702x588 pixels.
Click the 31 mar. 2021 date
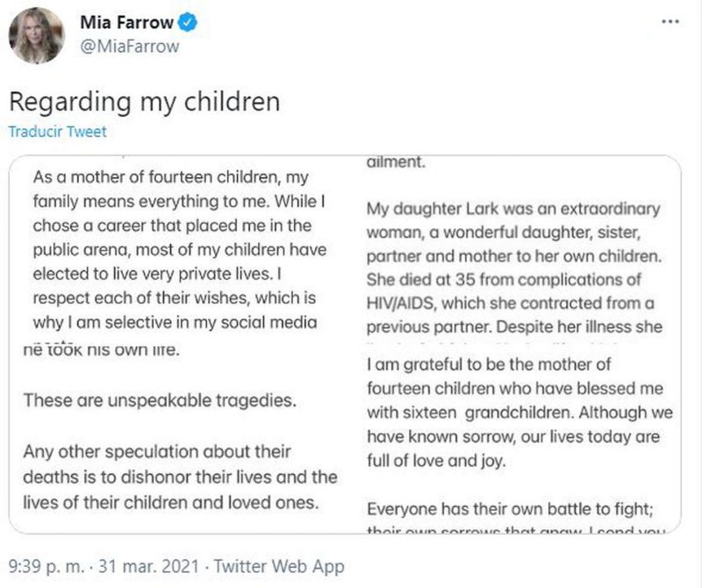pyautogui.click(x=148, y=566)
